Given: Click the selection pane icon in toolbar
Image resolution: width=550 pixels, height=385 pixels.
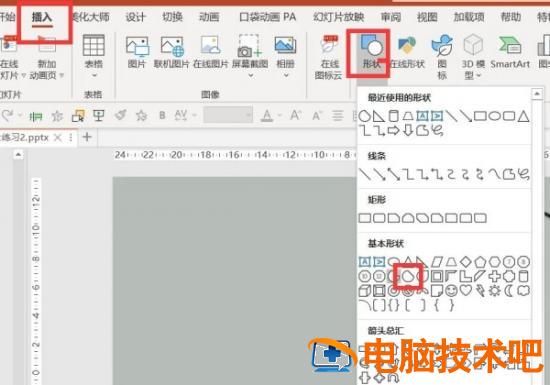Looking at the screenshot, I should 78,115.
